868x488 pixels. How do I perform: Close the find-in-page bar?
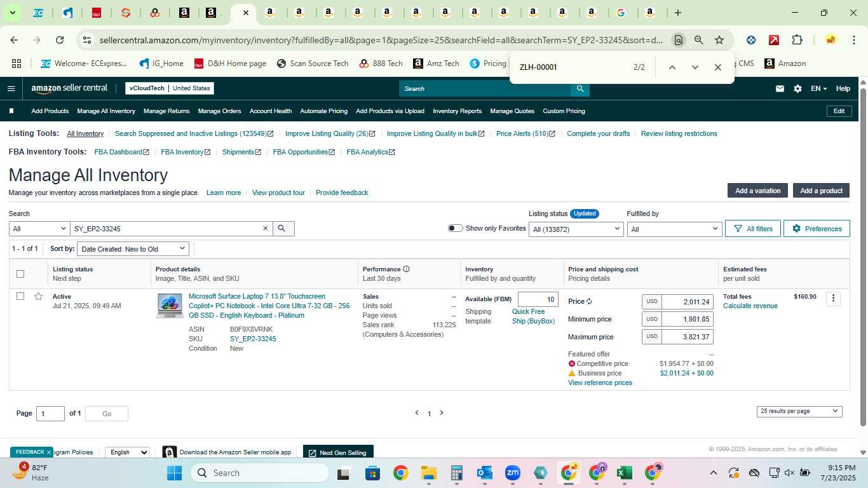717,67
